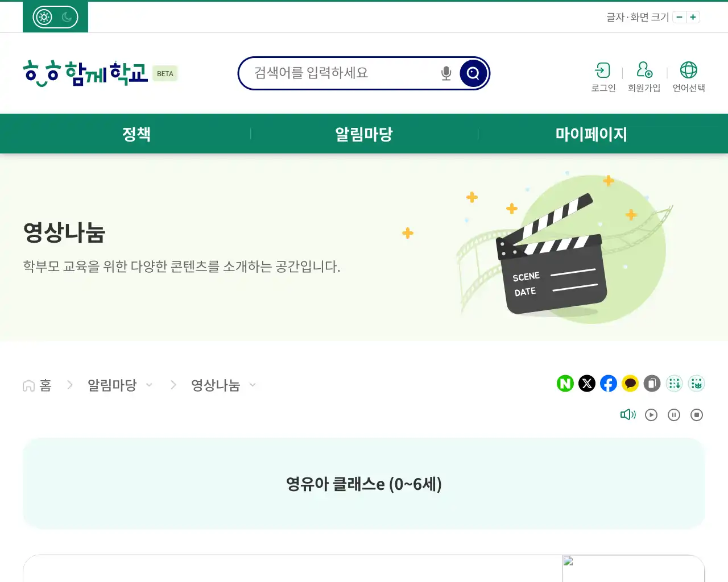728x582 pixels.
Task: Click the 로그인 login link
Action: (603, 77)
